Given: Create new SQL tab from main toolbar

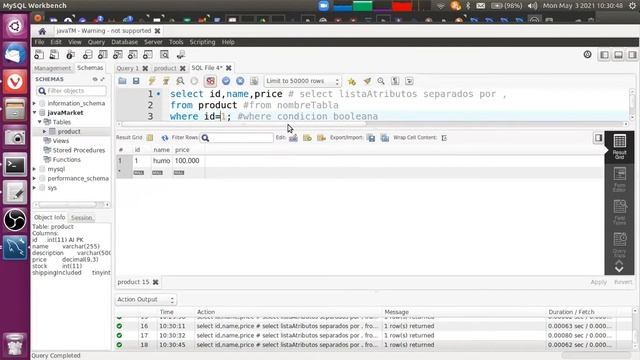Looking at the screenshot, I should pyautogui.click(x=39, y=54).
